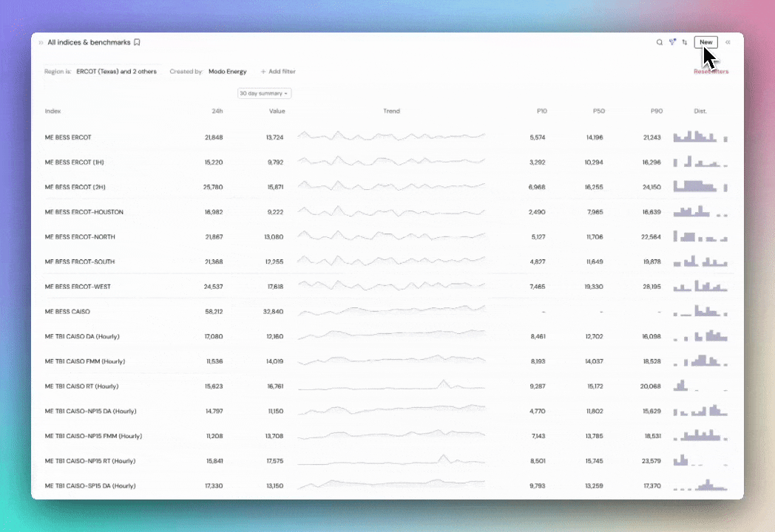Bookmark the All indices & benchmarks view
775x532 pixels.
(137, 43)
